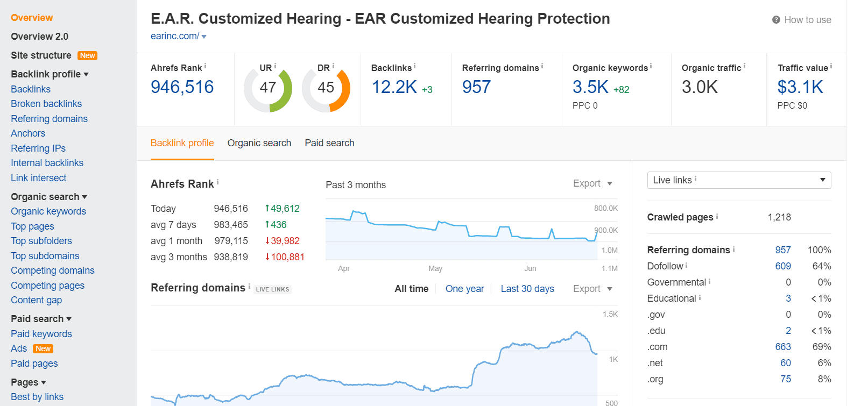This screenshot has width=868, height=406.
Task: Open the Content gap report
Action: [x=36, y=300]
